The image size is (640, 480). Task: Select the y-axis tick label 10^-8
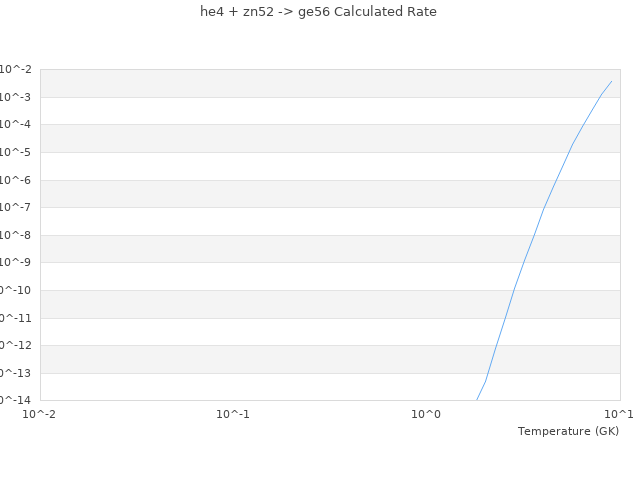click(15, 235)
